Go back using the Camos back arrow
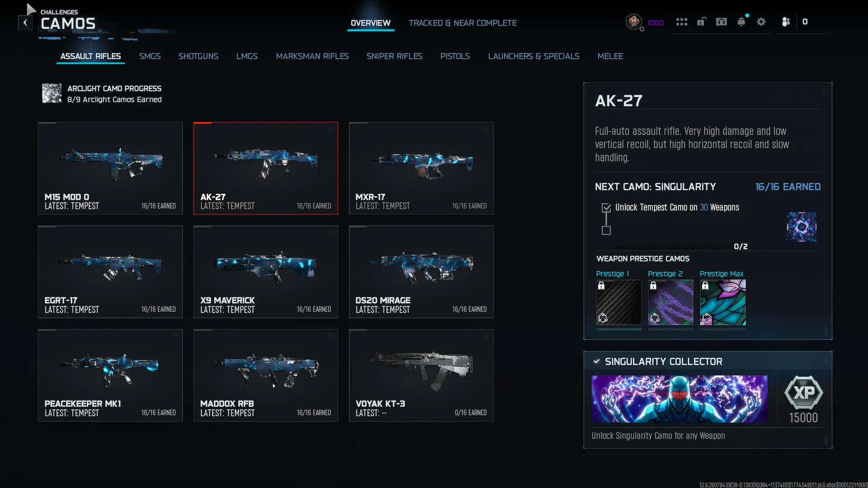The width and height of the screenshot is (868, 488). click(25, 23)
